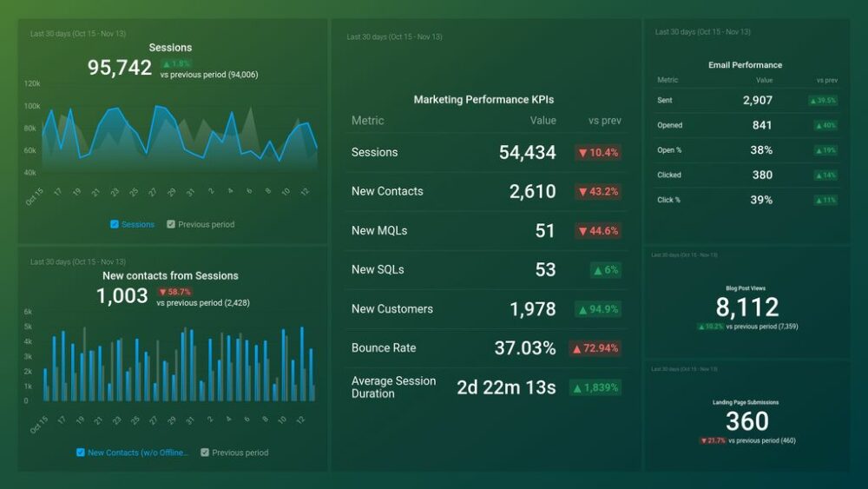Click the Email Performance title
The image size is (868, 489).
click(745, 65)
